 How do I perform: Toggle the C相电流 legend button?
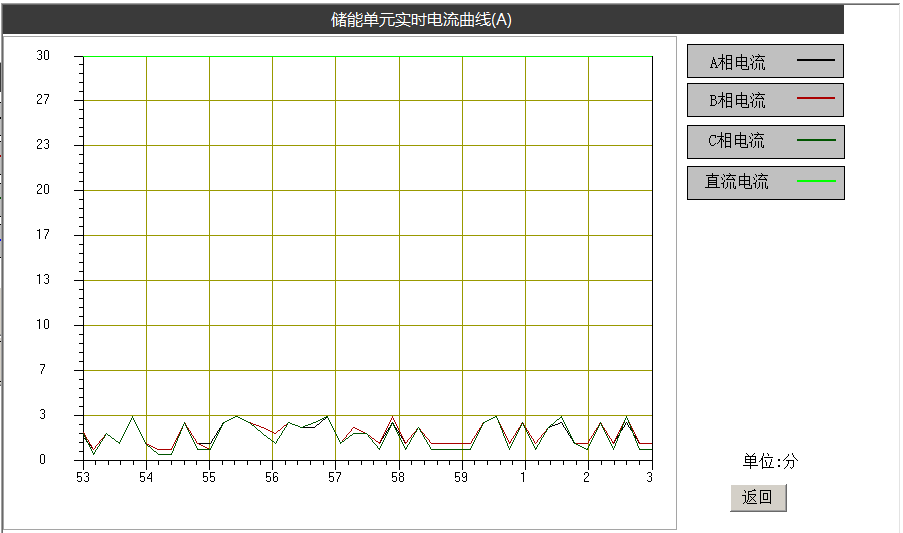click(x=765, y=141)
